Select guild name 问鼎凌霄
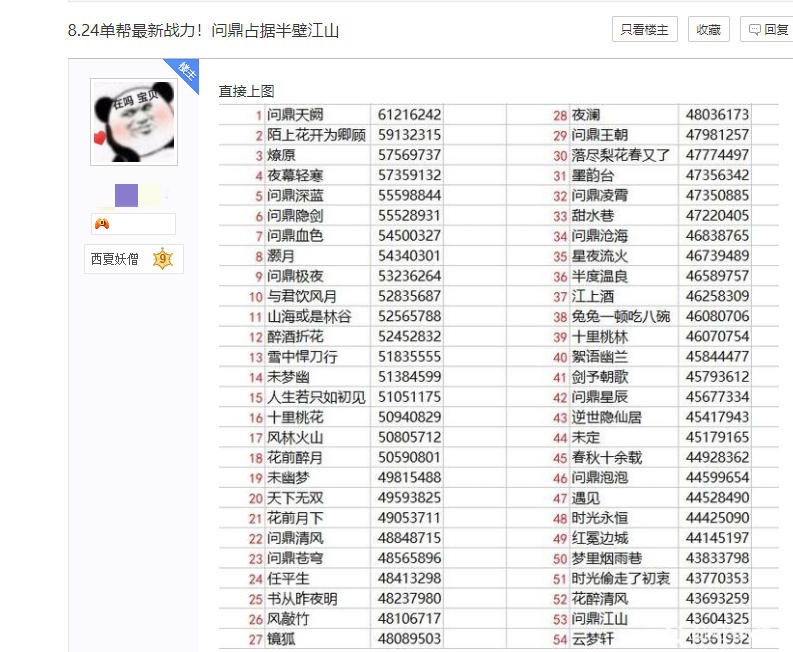The width and height of the screenshot is (793, 652). tap(600, 196)
